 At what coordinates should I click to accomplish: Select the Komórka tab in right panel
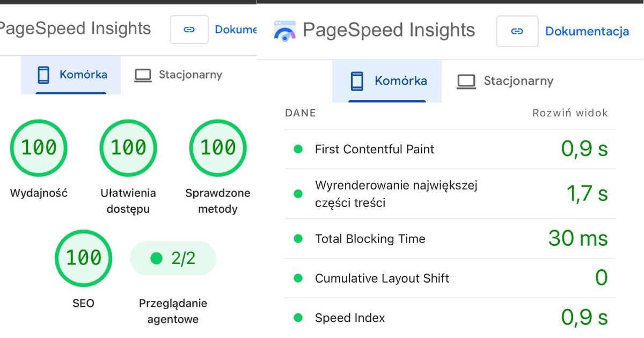[387, 81]
